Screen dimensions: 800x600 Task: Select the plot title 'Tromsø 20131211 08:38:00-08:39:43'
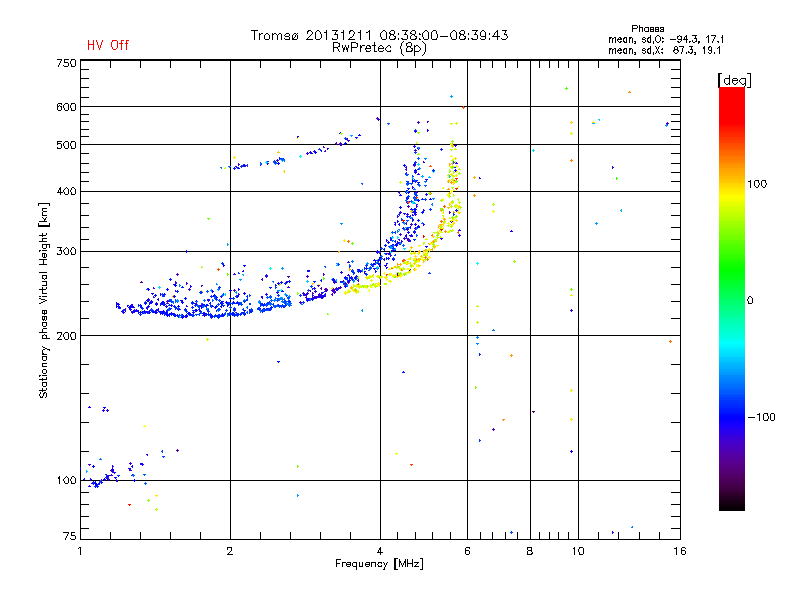point(379,35)
